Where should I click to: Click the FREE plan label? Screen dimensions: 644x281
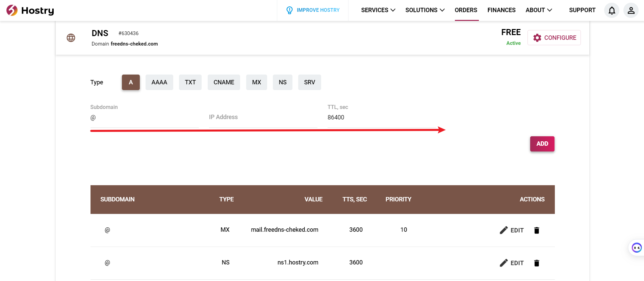[511, 32]
